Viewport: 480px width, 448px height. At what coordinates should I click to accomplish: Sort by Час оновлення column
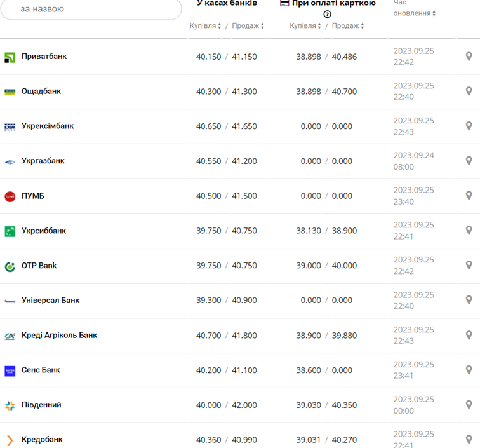coord(415,13)
